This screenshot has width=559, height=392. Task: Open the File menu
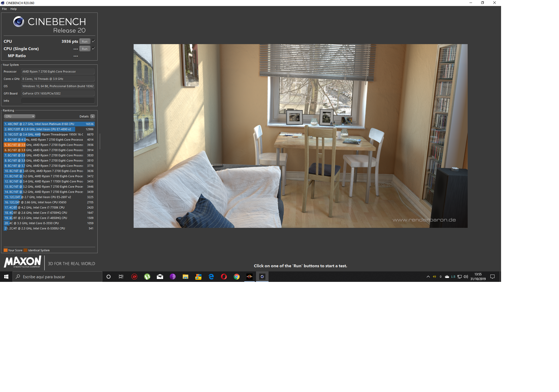(4, 9)
